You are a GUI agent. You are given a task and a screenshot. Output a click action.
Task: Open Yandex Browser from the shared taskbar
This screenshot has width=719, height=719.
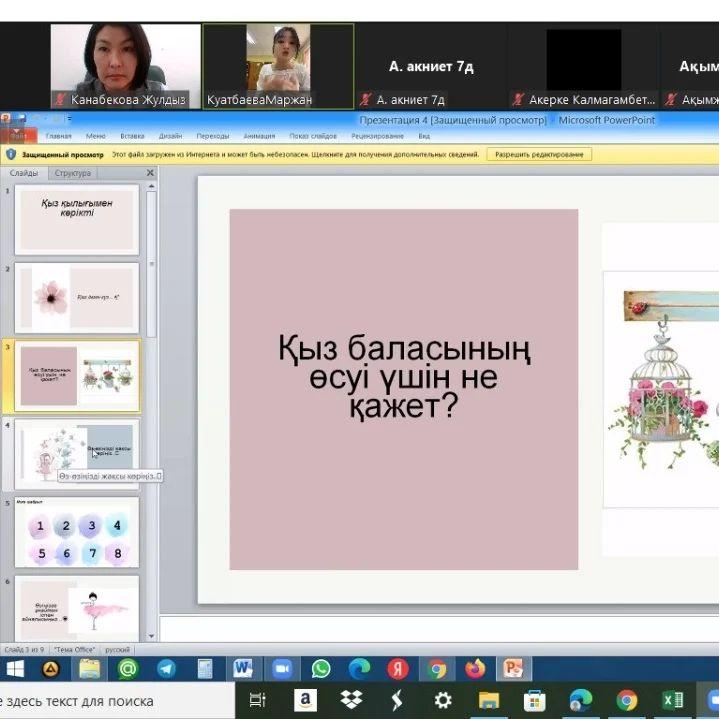[x=398, y=669]
